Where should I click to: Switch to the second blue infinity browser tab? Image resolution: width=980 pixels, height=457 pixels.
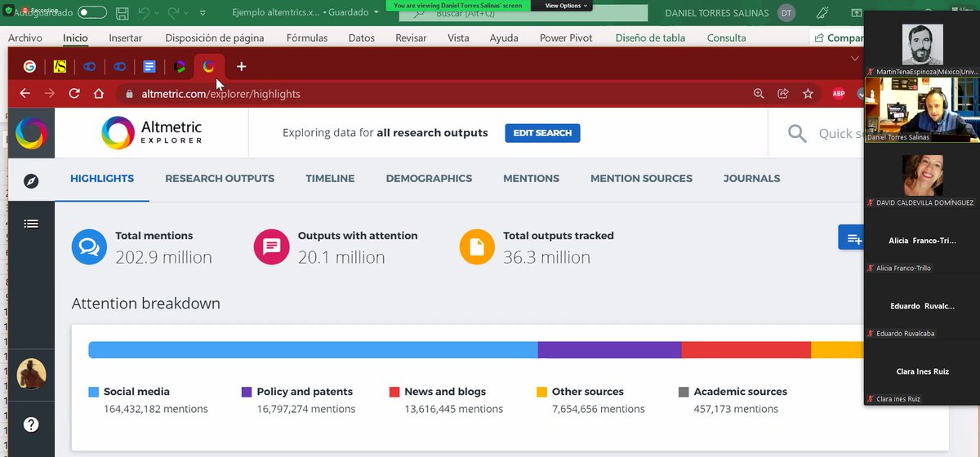(119, 67)
